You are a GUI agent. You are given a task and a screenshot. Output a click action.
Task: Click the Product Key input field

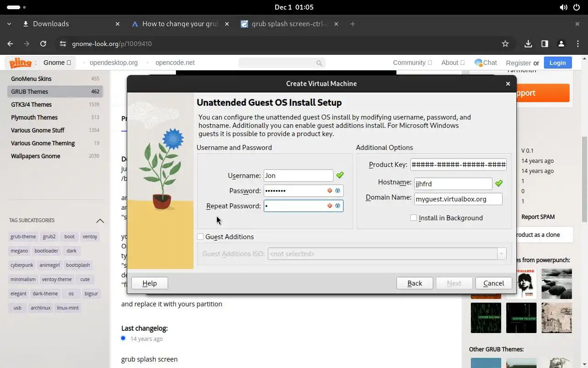[458, 165]
